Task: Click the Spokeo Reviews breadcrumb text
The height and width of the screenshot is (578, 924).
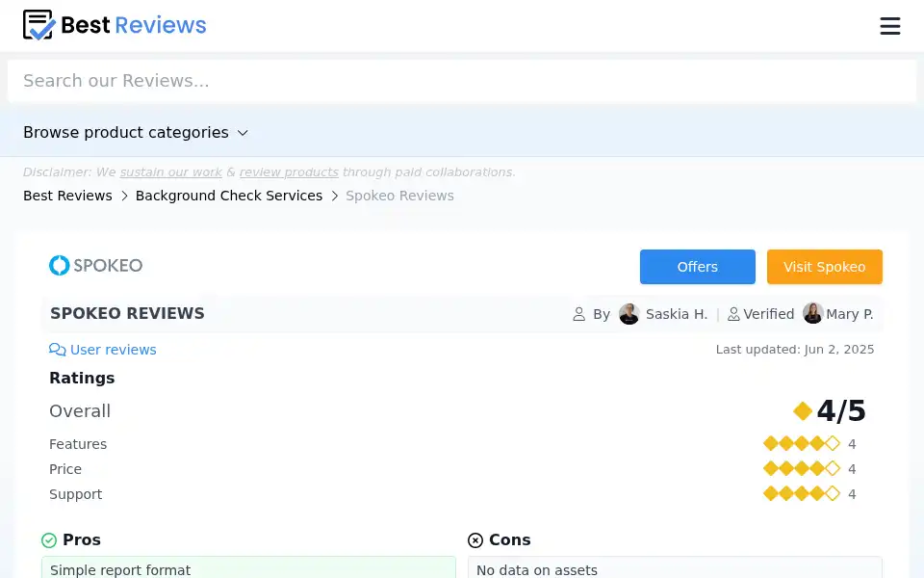Action: pyautogui.click(x=399, y=196)
